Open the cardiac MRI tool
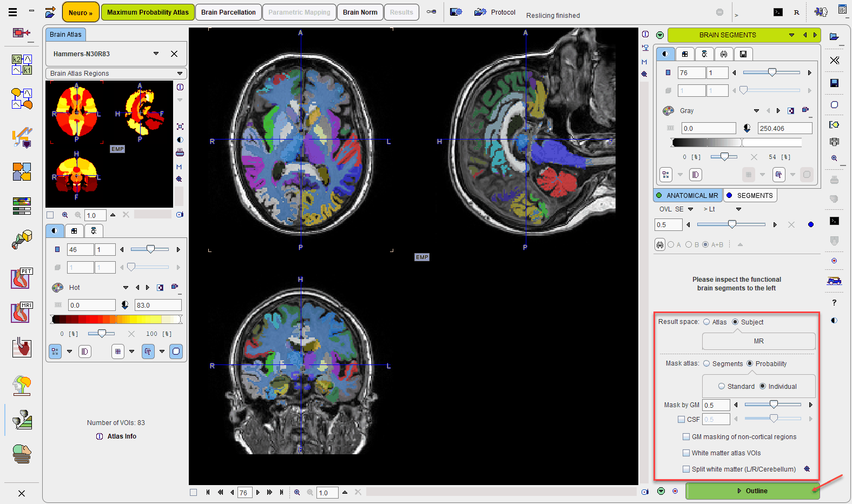The image size is (852, 504). click(22, 312)
